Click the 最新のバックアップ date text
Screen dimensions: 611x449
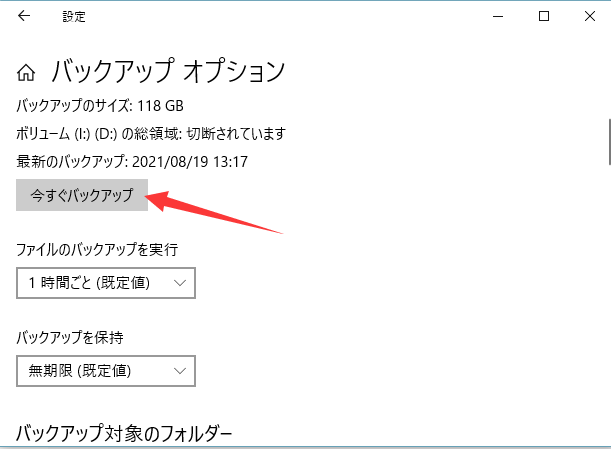(131, 160)
